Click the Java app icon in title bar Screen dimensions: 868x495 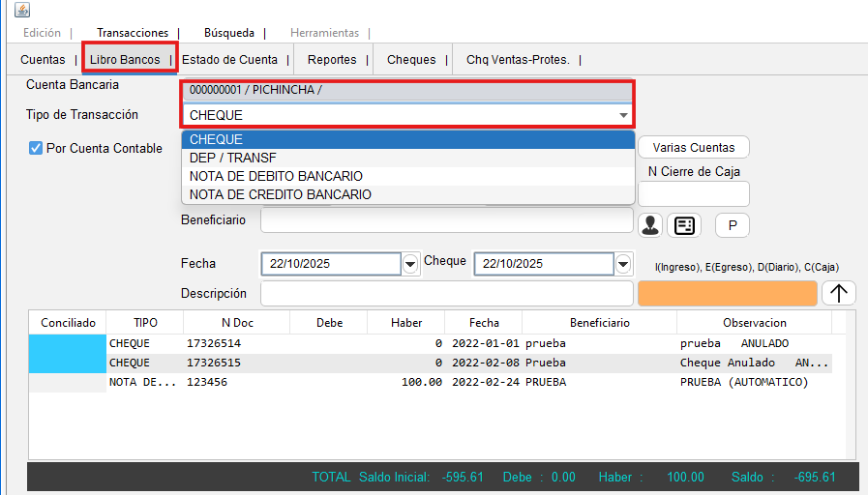pyautogui.click(x=21, y=11)
